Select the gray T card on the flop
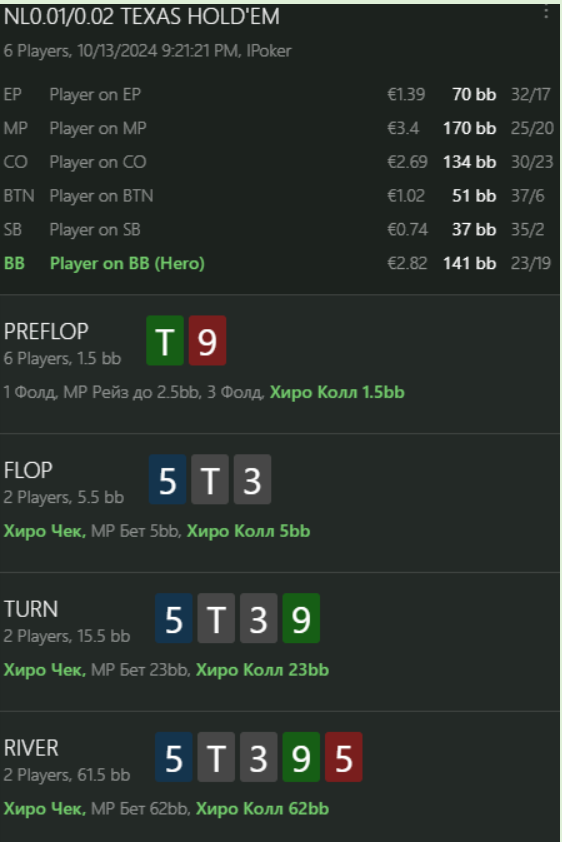 (x=210, y=480)
